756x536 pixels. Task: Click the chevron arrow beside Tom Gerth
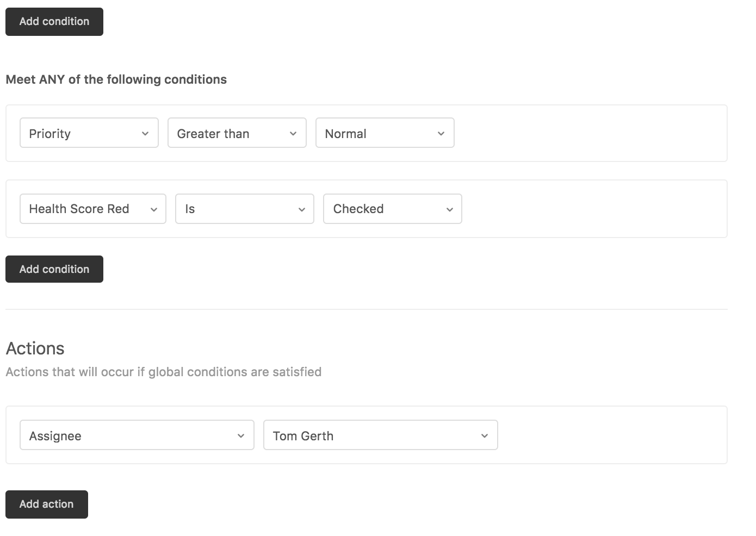click(485, 436)
